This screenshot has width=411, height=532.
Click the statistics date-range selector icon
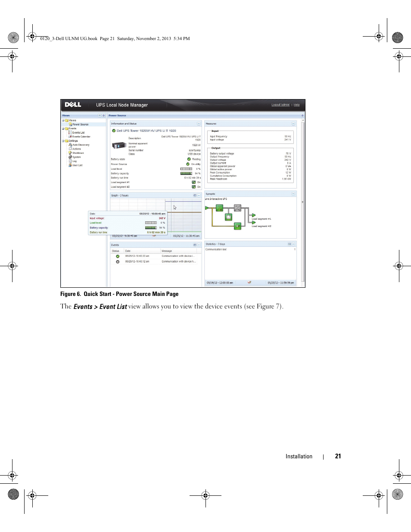(249, 283)
